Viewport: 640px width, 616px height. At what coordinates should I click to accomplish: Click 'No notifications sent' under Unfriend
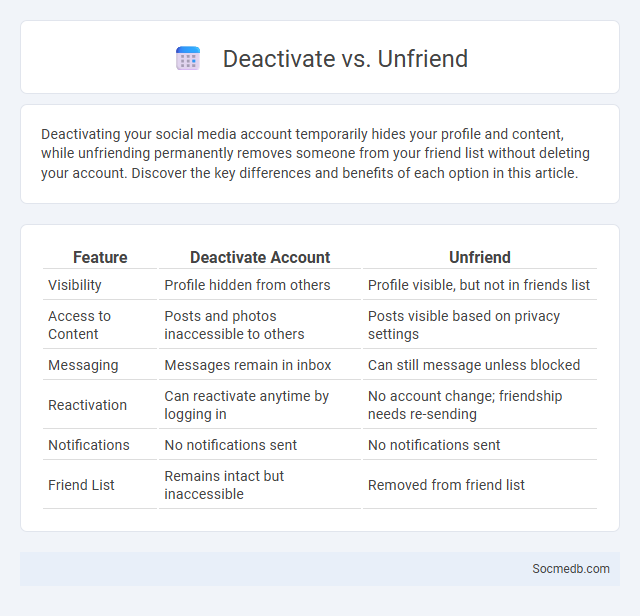coord(434,445)
